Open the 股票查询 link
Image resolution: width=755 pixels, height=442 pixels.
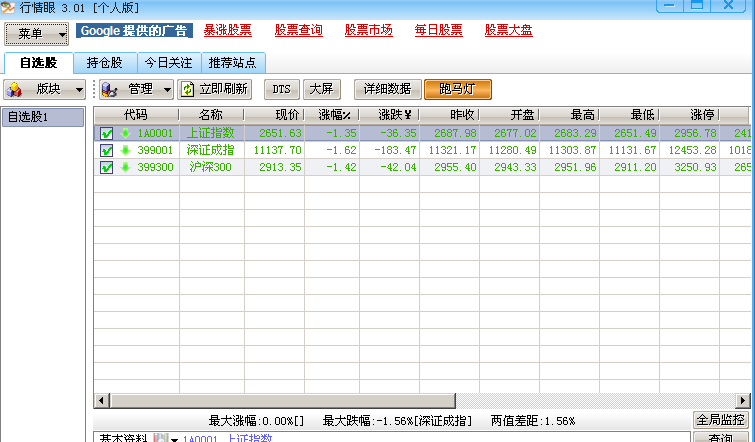pos(299,30)
